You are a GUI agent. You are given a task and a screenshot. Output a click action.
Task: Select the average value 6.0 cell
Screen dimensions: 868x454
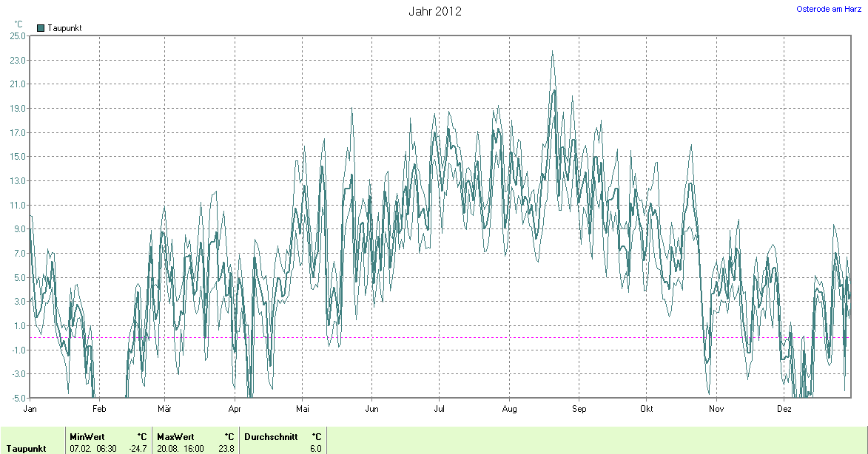point(315,449)
